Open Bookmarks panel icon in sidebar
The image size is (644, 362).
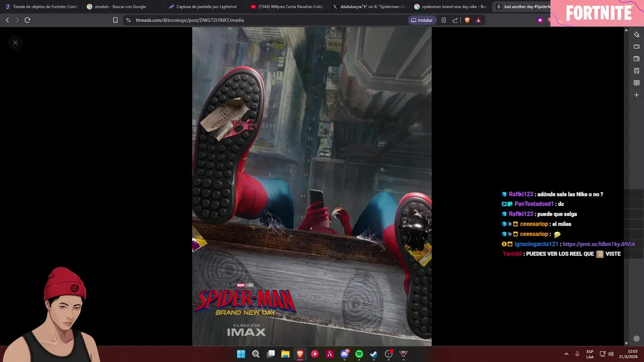[x=636, y=71]
